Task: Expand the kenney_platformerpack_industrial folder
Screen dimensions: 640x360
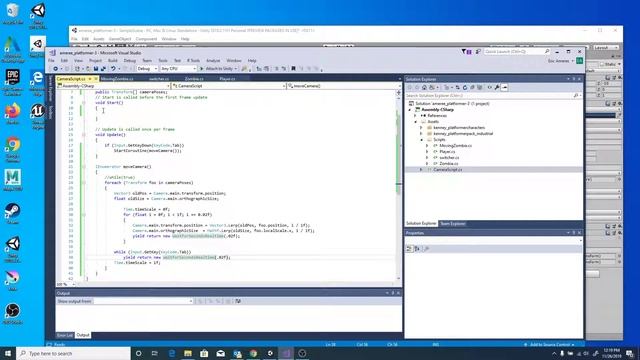Action: point(422,133)
